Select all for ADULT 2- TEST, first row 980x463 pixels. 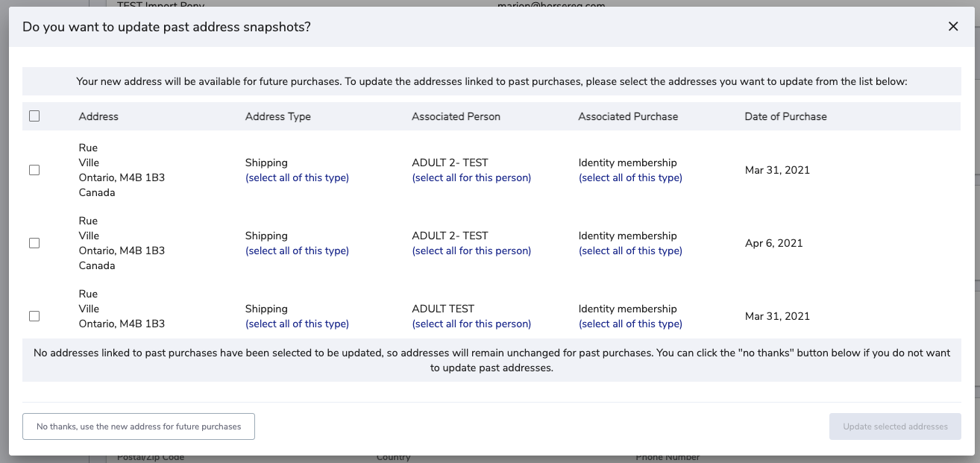coord(471,177)
